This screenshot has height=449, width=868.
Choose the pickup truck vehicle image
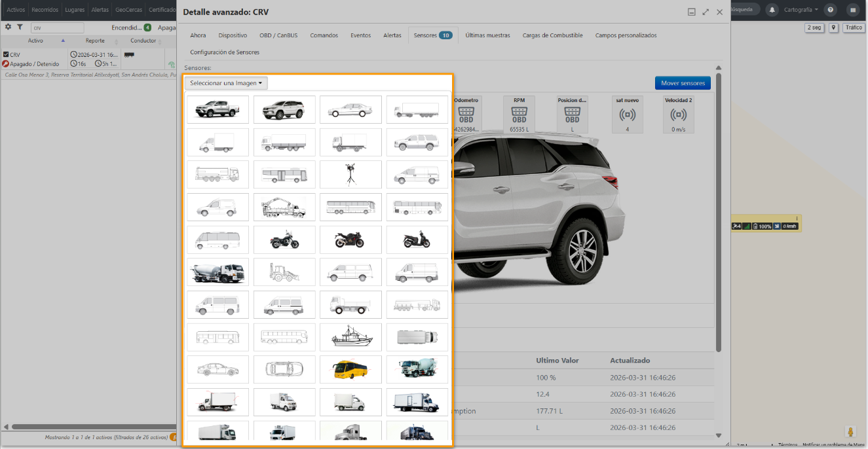click(x=217, y=110)
